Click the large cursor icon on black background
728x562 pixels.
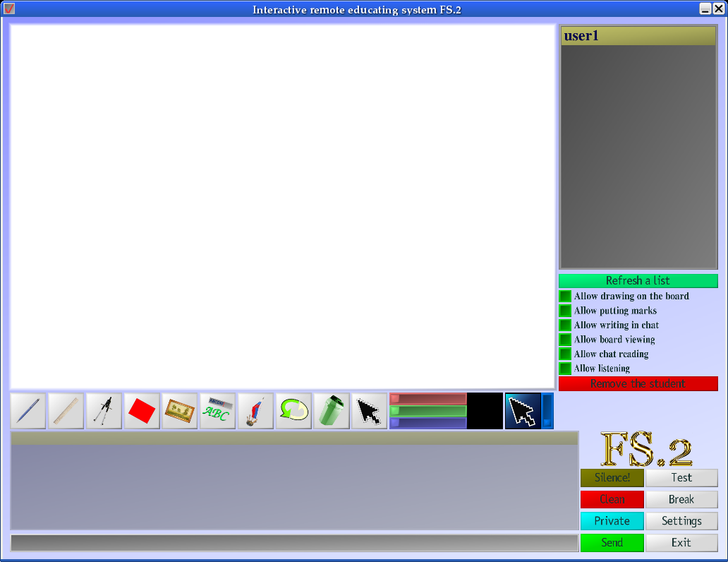click(523, 411)
